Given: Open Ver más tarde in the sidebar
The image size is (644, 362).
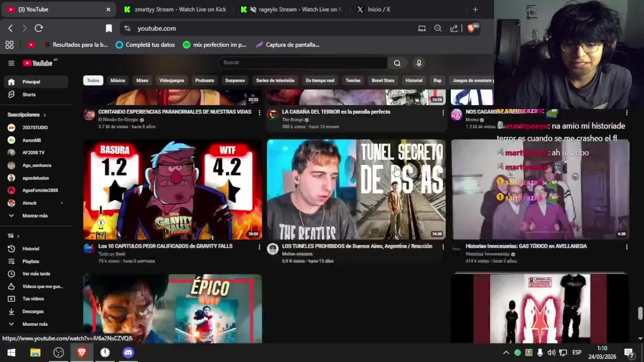Looking at the screenshot, I should 35,274.
